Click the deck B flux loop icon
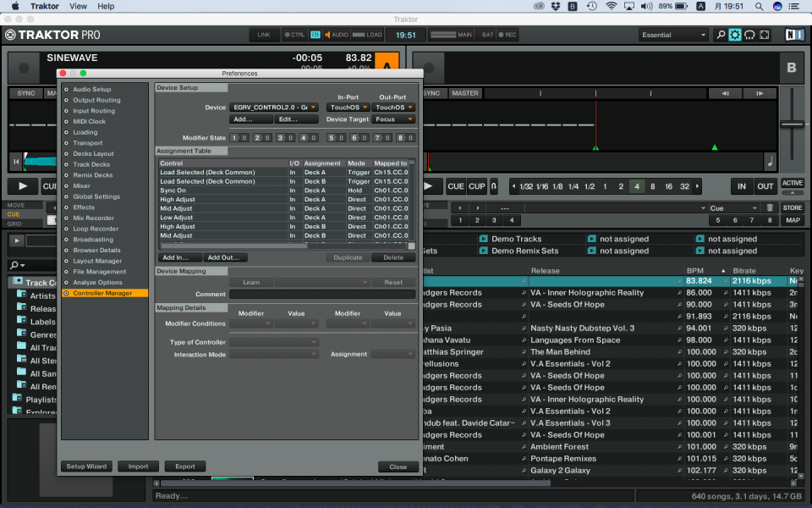This screenshot has width=812, height=508. [x=494, y=186]
